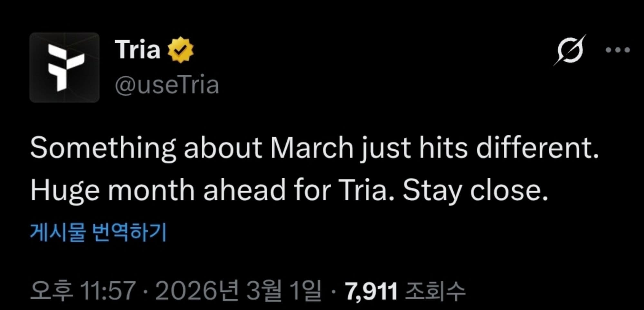Viewport: 644px width, 310px height.
Task: Click the gold verified checkmark badge
Action: point(181,50)
